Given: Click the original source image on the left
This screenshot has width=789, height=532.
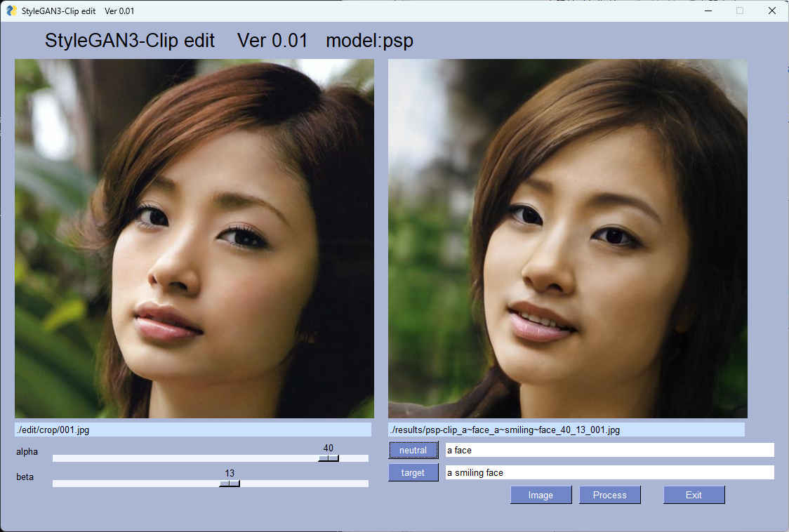Looking at the screenshot, I should (194, 239).
